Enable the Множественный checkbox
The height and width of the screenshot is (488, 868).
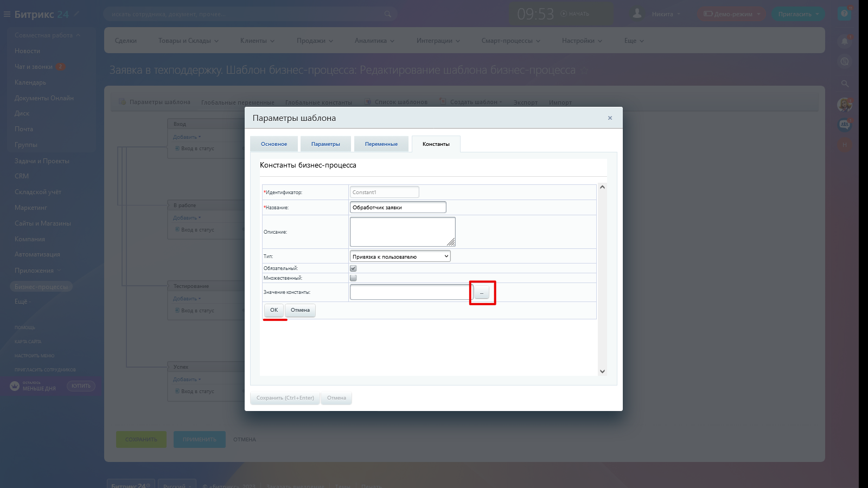coord(353,278)
